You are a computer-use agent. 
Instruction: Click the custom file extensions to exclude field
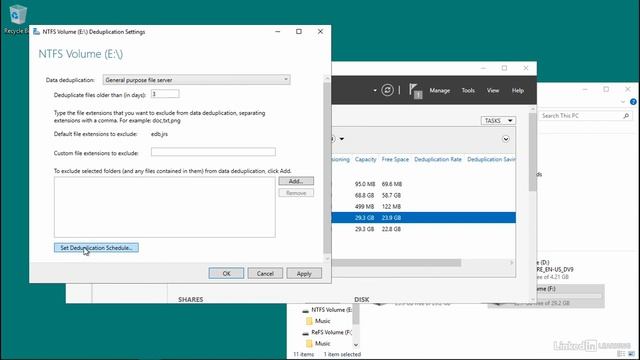click(x=213, y=152)
